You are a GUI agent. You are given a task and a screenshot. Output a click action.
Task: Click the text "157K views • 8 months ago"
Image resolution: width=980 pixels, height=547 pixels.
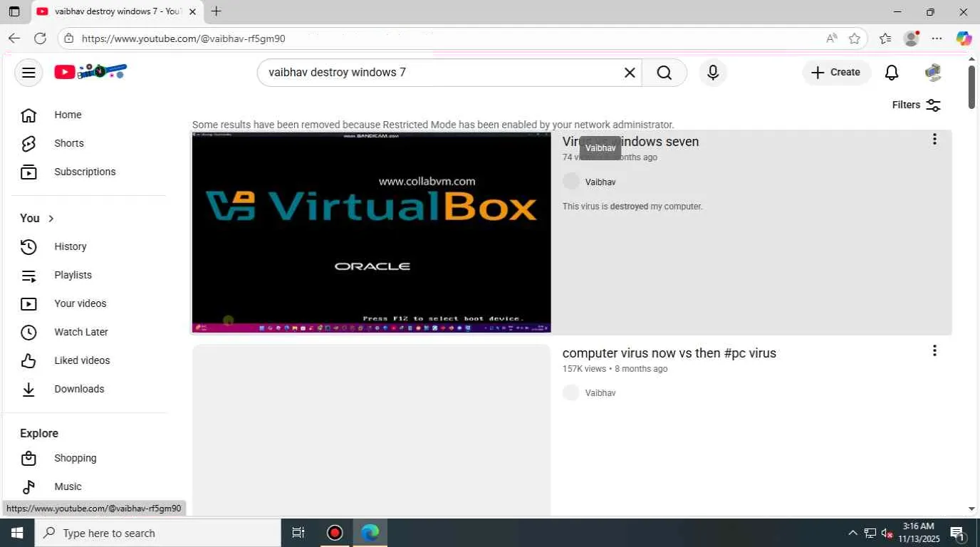tap(615, 369)
